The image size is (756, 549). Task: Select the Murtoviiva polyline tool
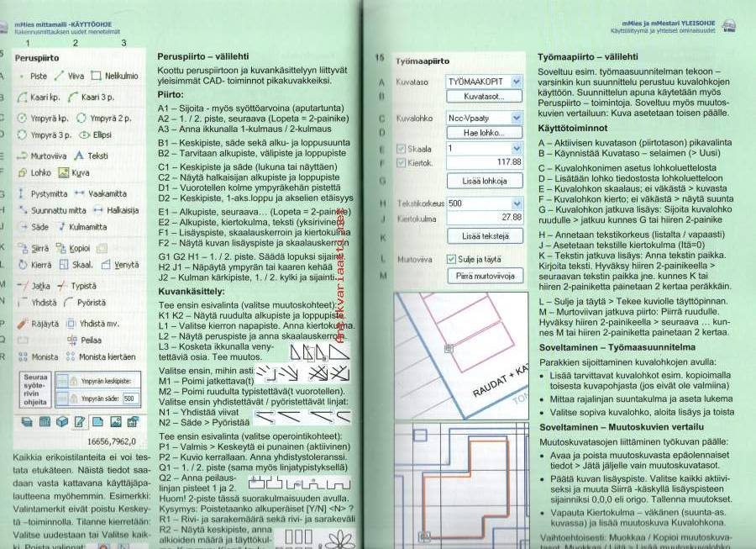point(42,156)
